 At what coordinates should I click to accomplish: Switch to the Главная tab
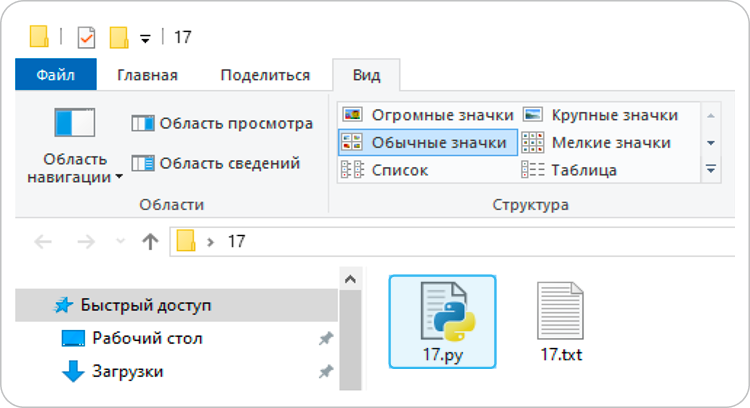tap(147, 75)
